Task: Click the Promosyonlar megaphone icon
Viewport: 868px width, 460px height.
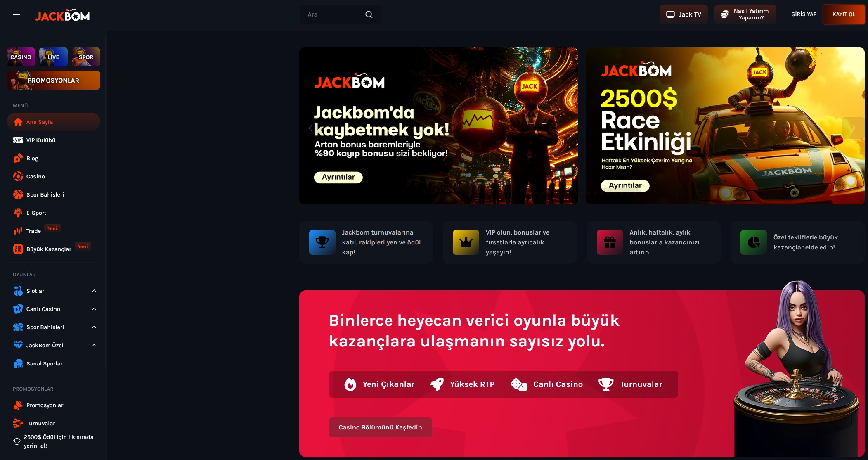Action: click(18, 405)
